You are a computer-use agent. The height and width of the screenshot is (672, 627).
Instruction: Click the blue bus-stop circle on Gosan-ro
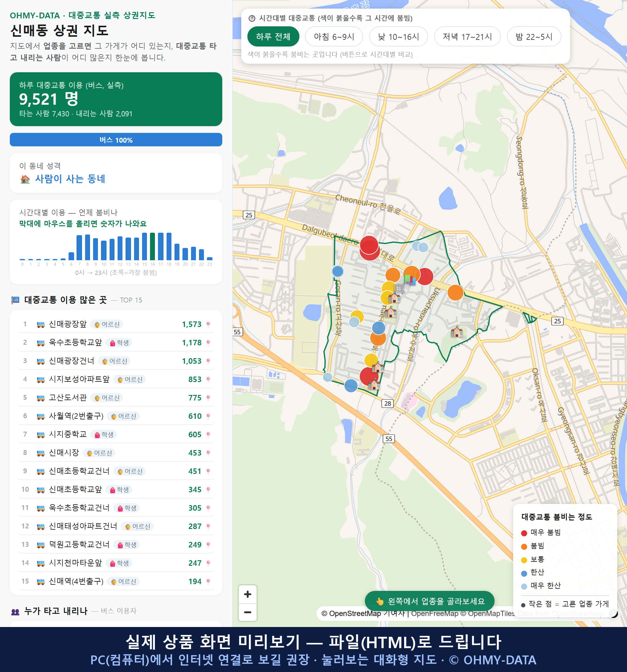[x=337, y=271]
